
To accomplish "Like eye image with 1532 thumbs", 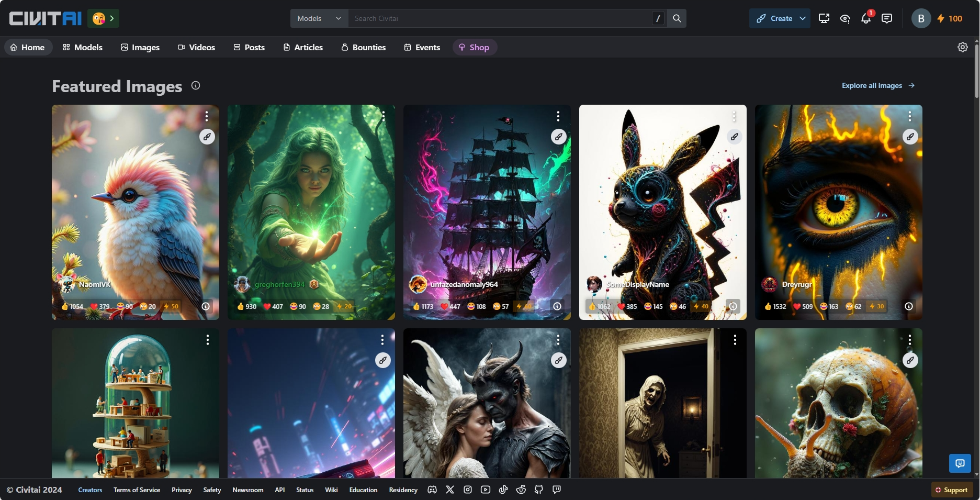I will [775, 306].
